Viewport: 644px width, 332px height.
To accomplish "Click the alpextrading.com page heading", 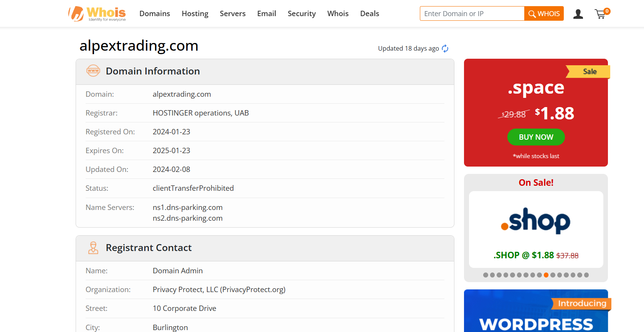I will click(x=139, y=46).
